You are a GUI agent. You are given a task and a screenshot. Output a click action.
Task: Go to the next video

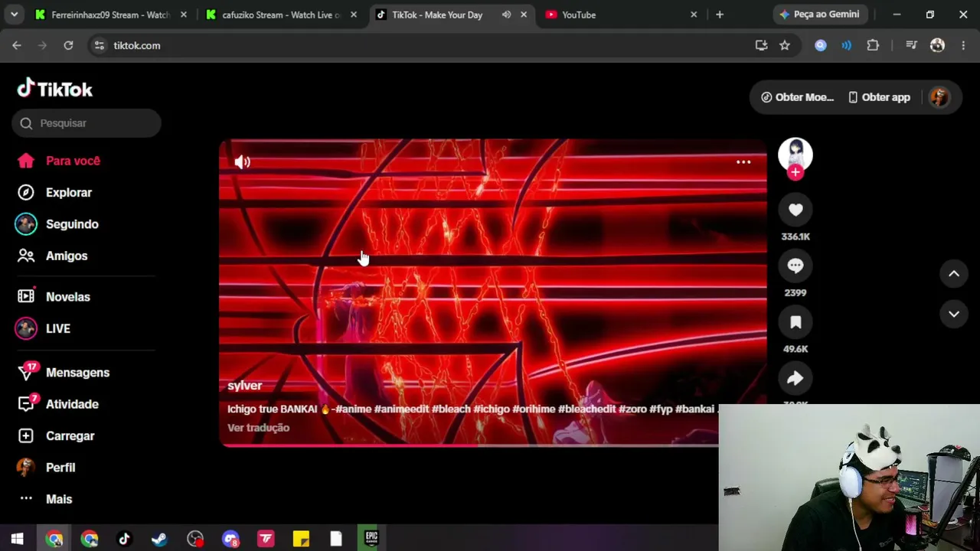tap(954, 314)
